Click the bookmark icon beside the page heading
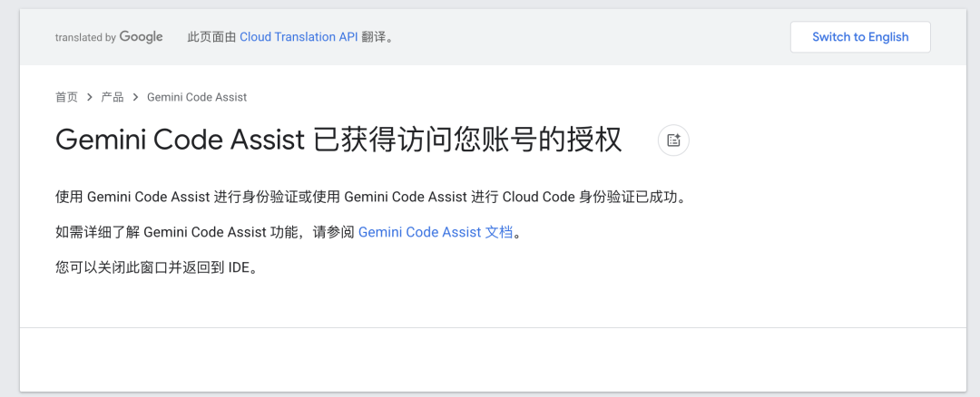980x397 pixels. point(673,140)
